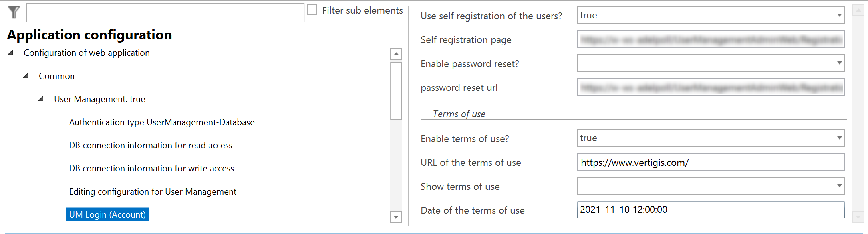This screenshot has width=868, height=234.
Task: Open the Enable password reset dropdown
Action: pyautogui.click(x=839, y=63)
